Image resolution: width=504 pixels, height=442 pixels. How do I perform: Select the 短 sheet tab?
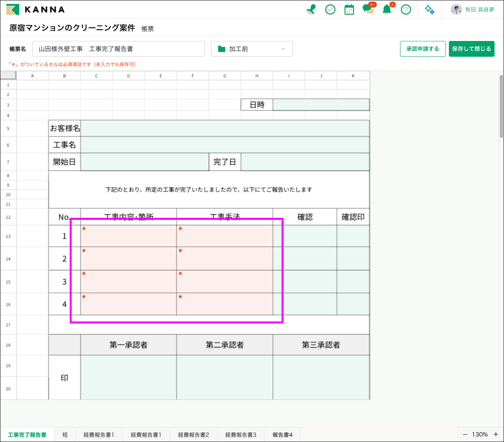pyautogui.click(x=65, y=435)
